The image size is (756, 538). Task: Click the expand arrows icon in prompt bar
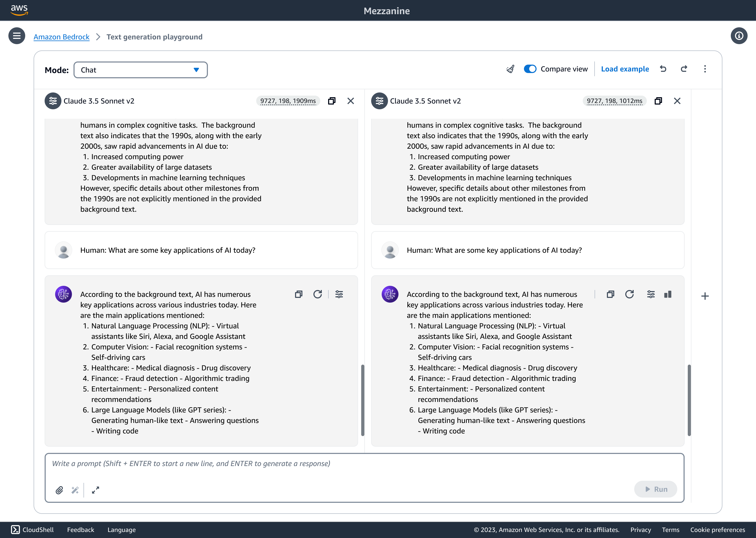96,490
